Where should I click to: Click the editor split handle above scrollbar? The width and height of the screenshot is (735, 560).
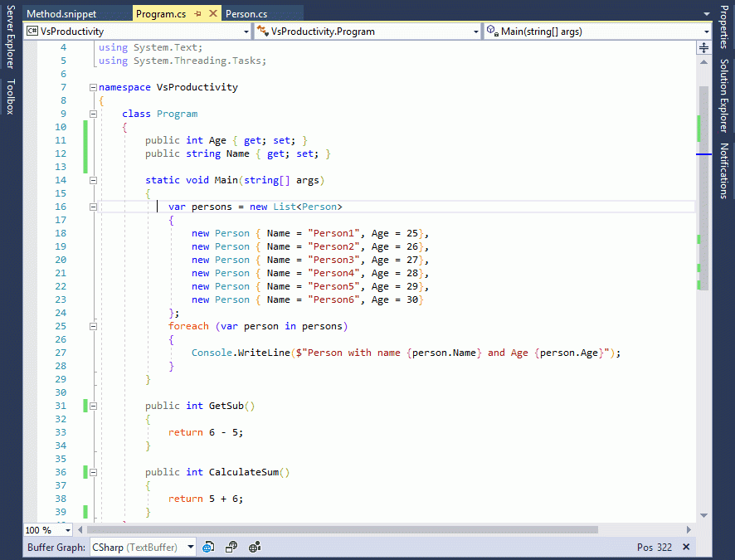[703, 48]
